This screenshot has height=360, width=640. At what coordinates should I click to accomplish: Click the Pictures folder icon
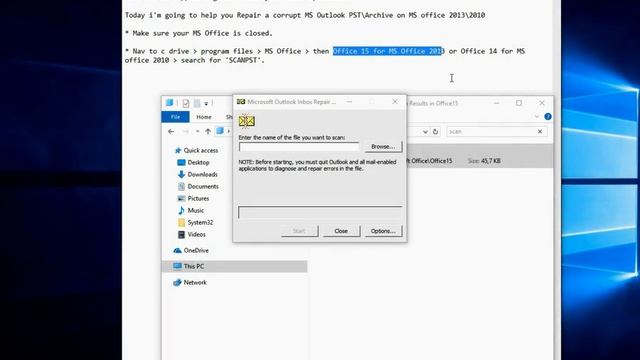[x=181, y=198]
